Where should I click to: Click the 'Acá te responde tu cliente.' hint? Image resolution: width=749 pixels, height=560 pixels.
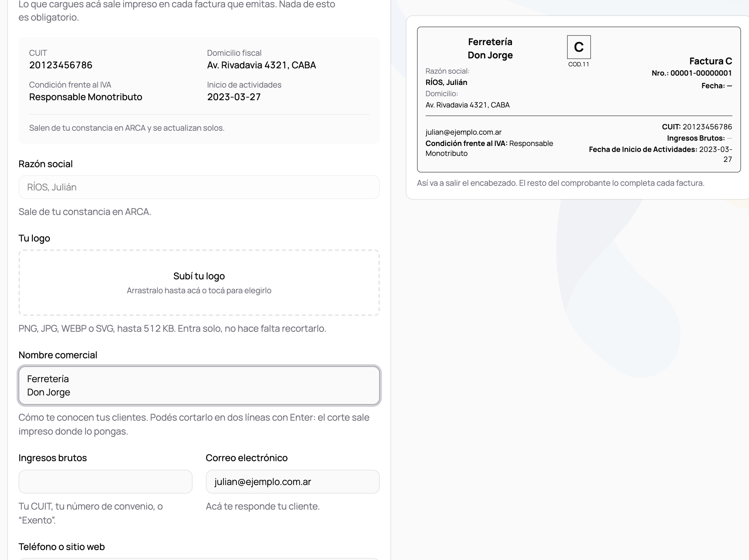click(263, 506)
